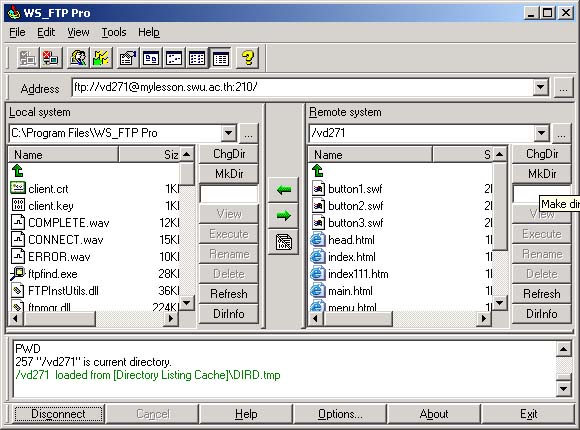580x430 pixels.
Task: Select the ftpfind.exe icon
Action: pos(18,273)
